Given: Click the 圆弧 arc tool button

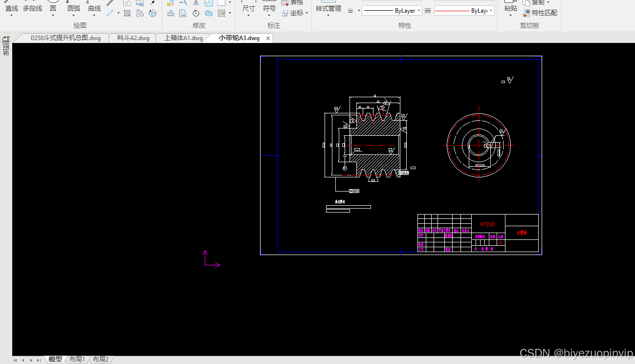Looking at the screenshot, I should click(73, 8).
